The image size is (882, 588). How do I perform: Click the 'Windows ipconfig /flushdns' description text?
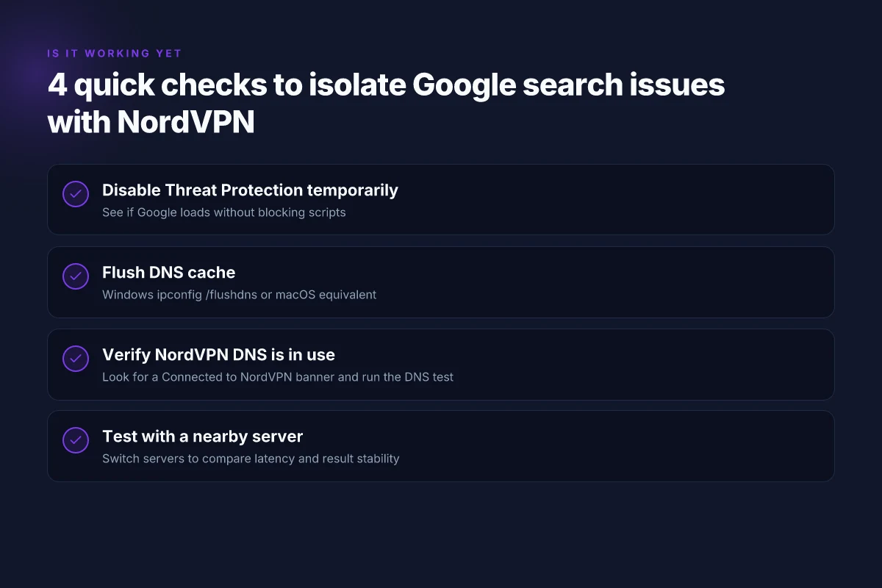pyautogui.click(x=239, y=295)
